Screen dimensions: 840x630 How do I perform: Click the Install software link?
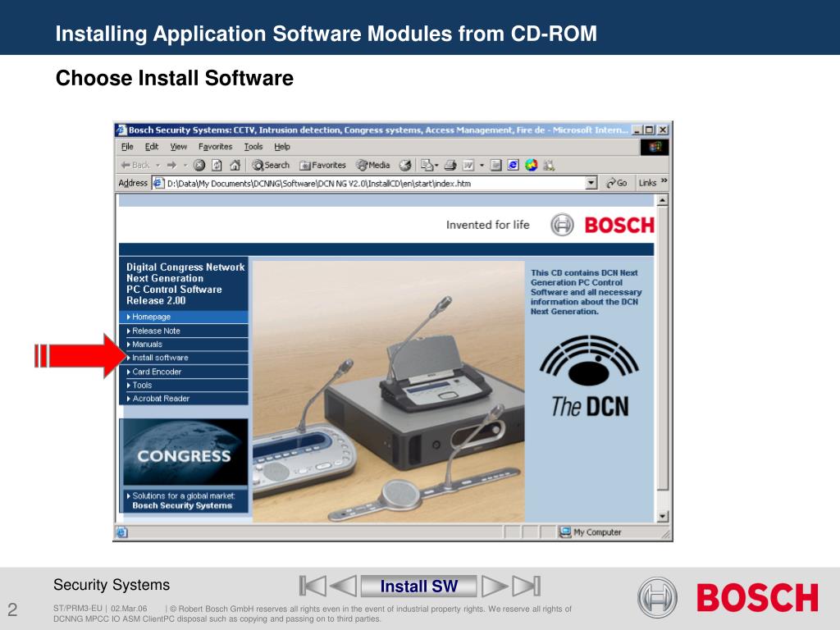184,358
